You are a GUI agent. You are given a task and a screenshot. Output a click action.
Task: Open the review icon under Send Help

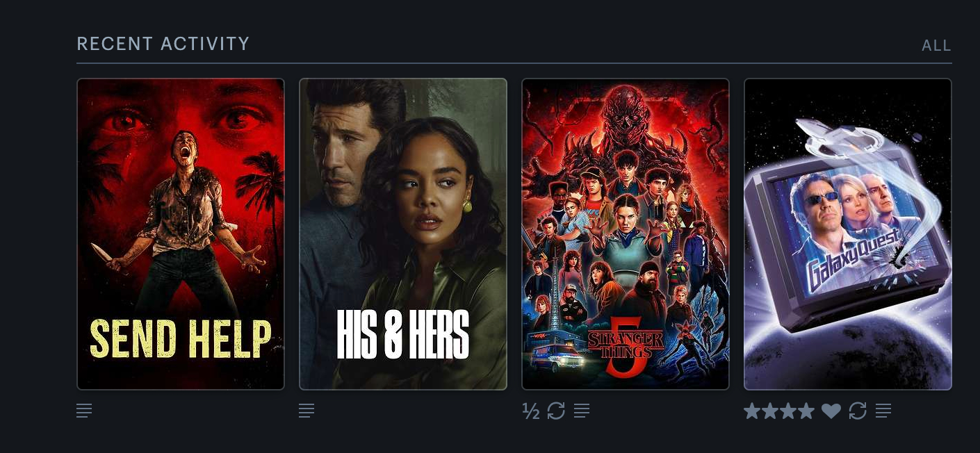point(84,411)
